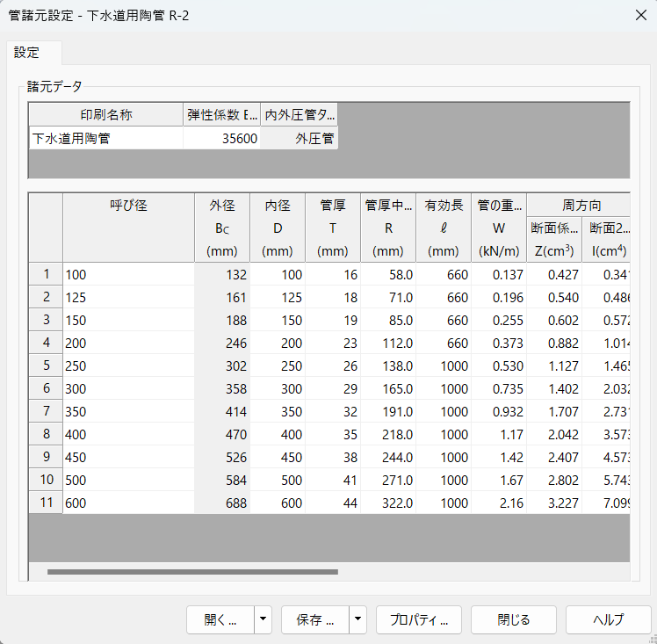Screen dimensions: 657x644
Task: Expand the dropdown arrow next to 開く
Action: [263, 619]
